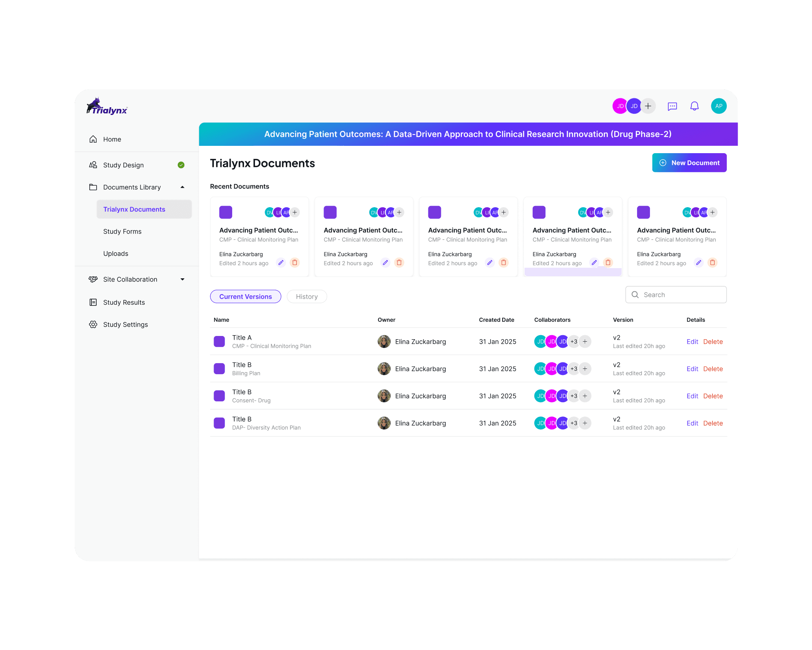Show +3 collaborators in Title A row
Image resolution: width=812 pixels, height=650 pixels.
[574, 342]
